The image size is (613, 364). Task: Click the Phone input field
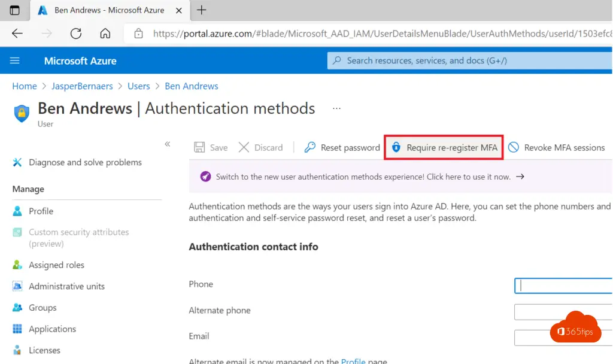point(563,286)
